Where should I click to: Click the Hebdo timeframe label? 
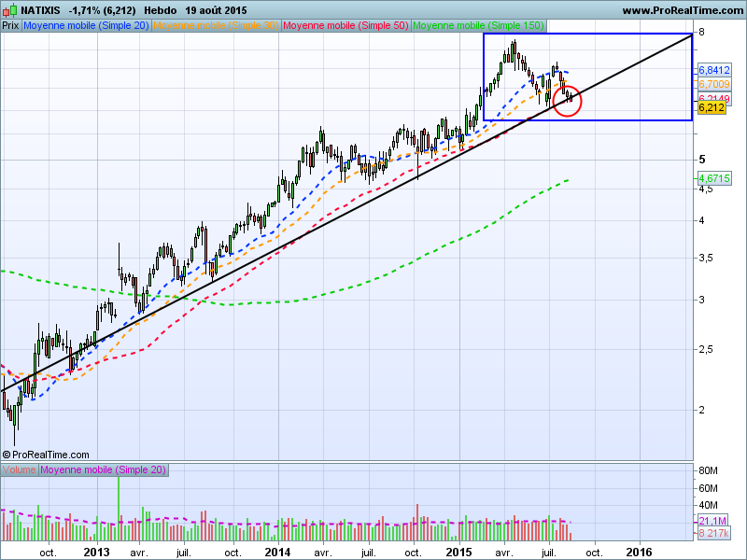[x=160, y=10]
